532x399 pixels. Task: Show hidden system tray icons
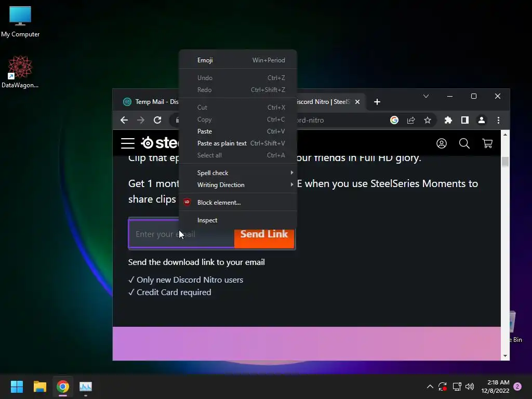point(430,387)
